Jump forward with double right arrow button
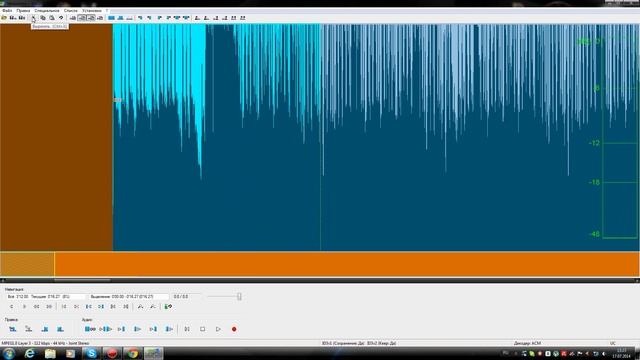This screenshot has width=640, height=360. tap(49, 307)
